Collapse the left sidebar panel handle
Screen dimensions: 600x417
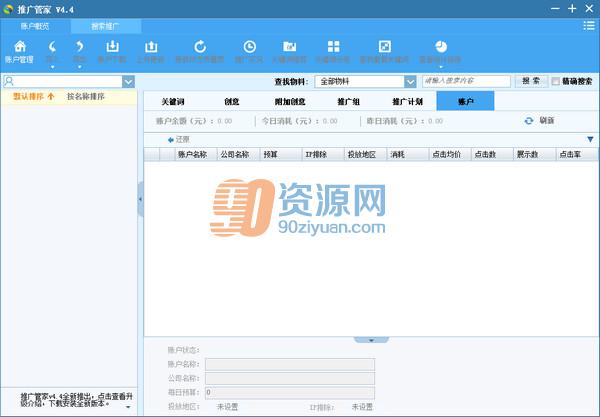(x=140, y=199)
